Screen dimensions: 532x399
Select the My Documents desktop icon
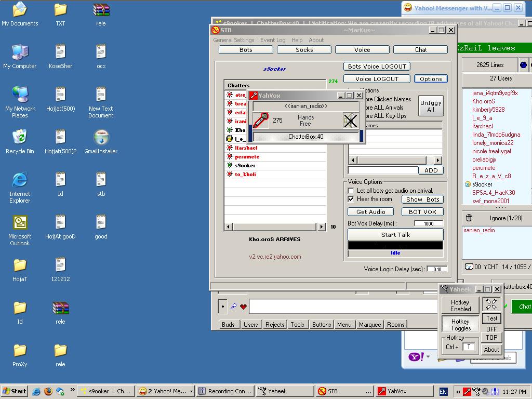coord(20,14)
